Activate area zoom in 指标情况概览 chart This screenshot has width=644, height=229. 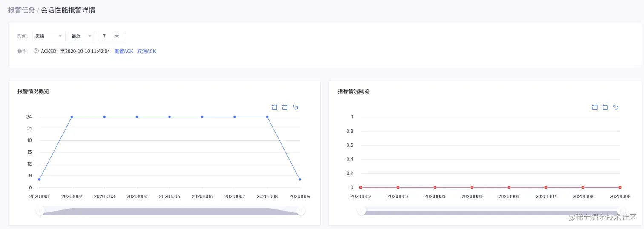point(595,107)
